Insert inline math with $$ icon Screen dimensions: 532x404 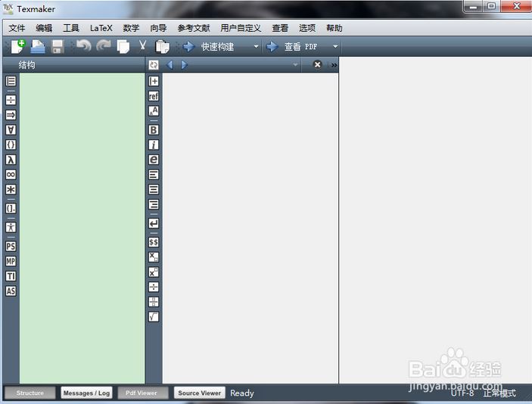click(154, 242)
